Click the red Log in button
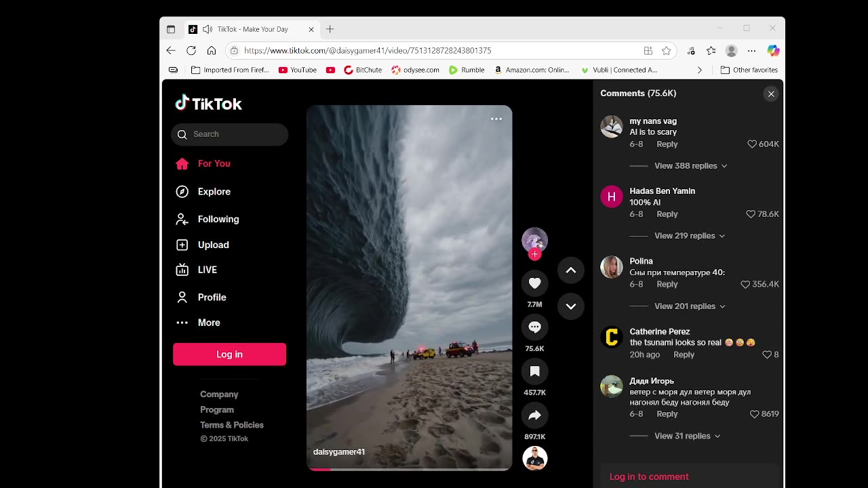This screenshot has width=868, height=488. point(229,354)
